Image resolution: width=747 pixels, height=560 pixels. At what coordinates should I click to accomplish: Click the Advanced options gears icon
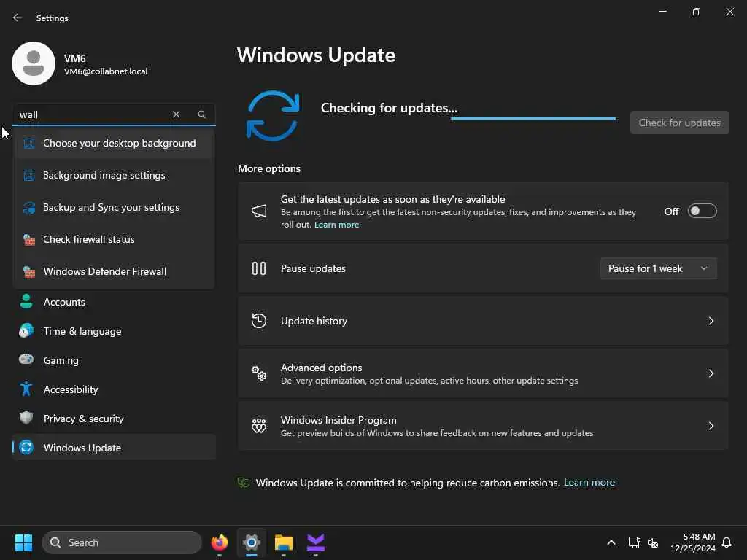click(259, 373)
